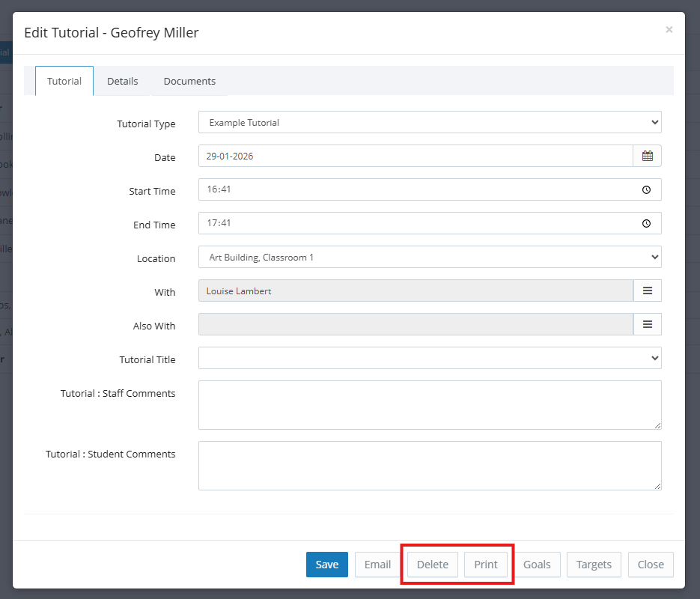Viewport: 700px width, 599px height.
Task: Switch to the Documents tab
Action: point(189,81)
